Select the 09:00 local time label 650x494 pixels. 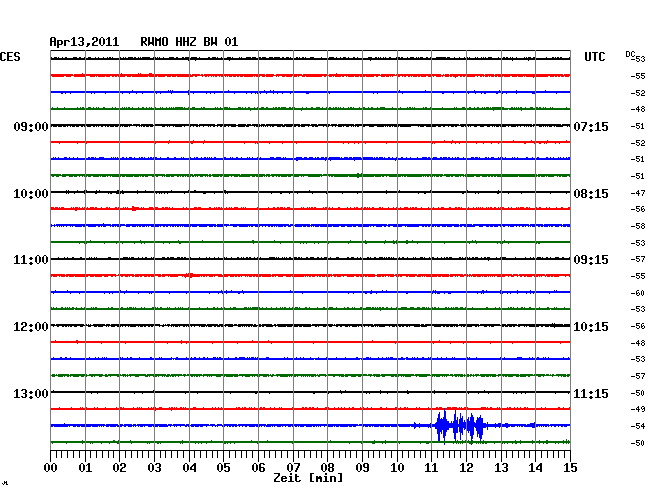pyautogui.click(x=31, y=126)
